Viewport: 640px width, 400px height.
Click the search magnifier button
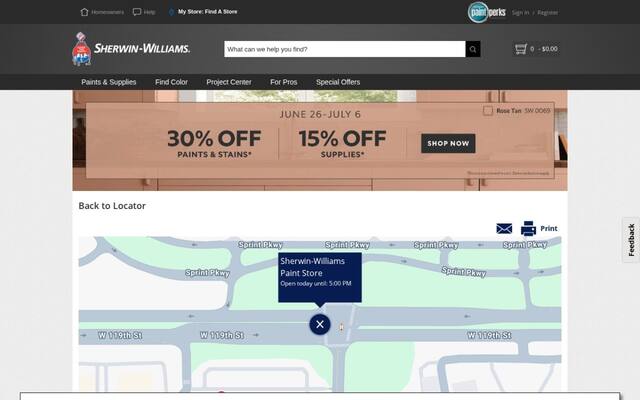click(x=473, y=49)
